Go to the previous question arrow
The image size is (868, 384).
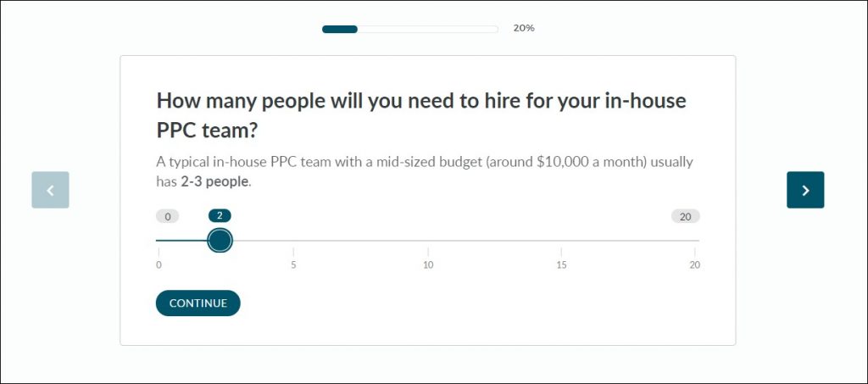50,190
